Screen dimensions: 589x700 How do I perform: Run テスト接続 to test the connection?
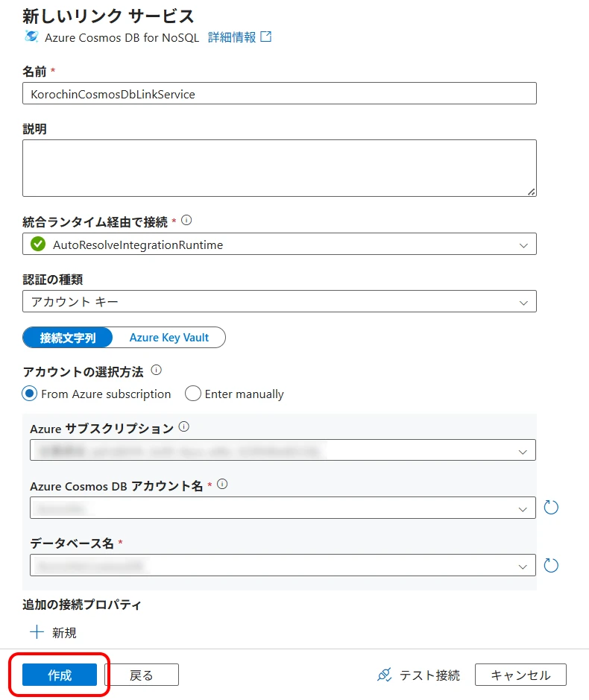point(419,675)
